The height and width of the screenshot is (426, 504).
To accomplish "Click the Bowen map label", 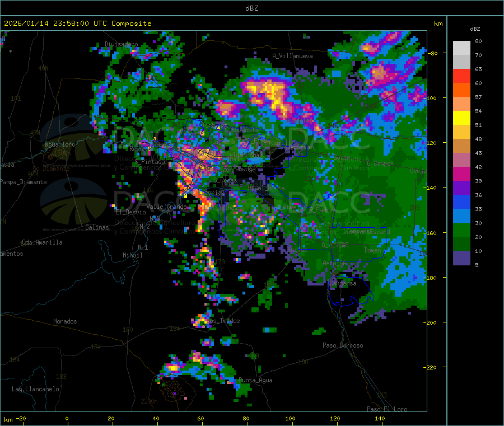I will point(373,250).
